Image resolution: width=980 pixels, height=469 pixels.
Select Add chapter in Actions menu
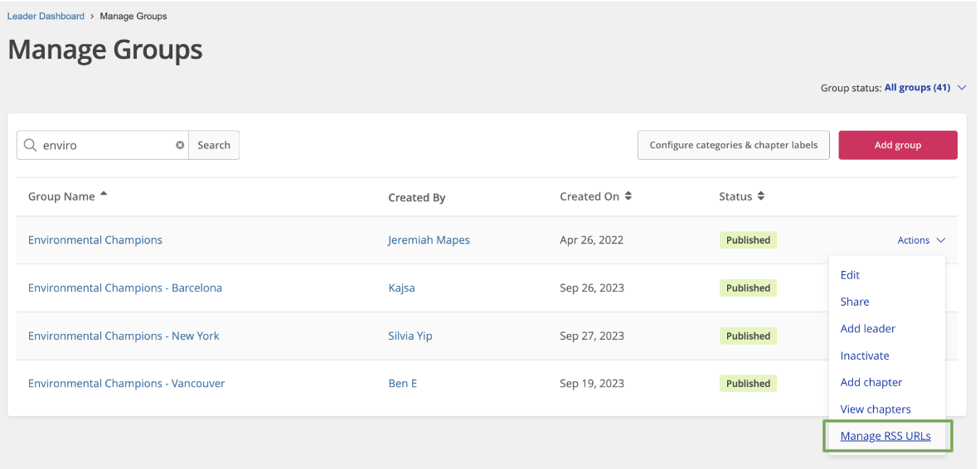pyautogui.click(x=871, y=382)
